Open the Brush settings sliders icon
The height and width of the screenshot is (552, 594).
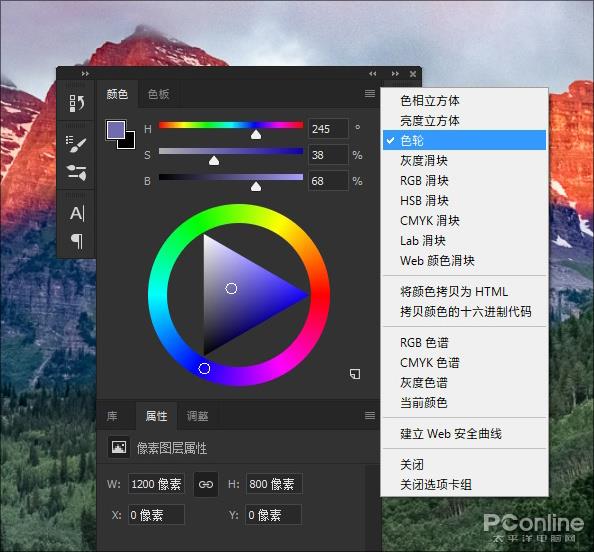[x=77, y=172]
